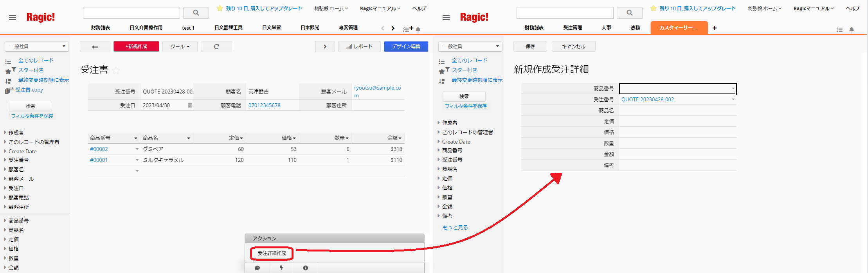Viewport: 868px width, 273px height.
Task: Open the calendar icon in 受注日 field
Action: pos(190,105)
